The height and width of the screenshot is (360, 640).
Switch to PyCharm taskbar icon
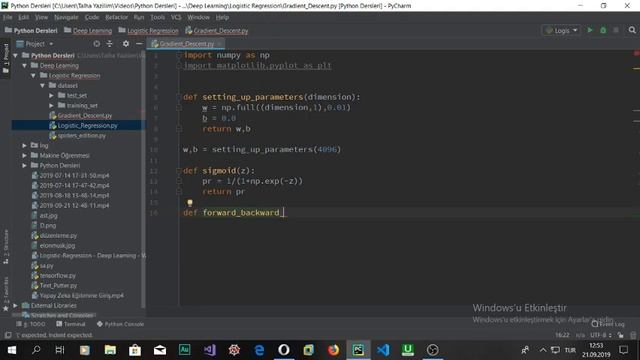pos(358,350)
